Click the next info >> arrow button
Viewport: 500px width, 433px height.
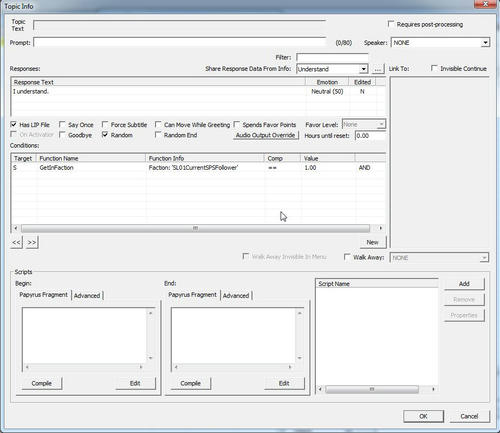click(32, 242)
